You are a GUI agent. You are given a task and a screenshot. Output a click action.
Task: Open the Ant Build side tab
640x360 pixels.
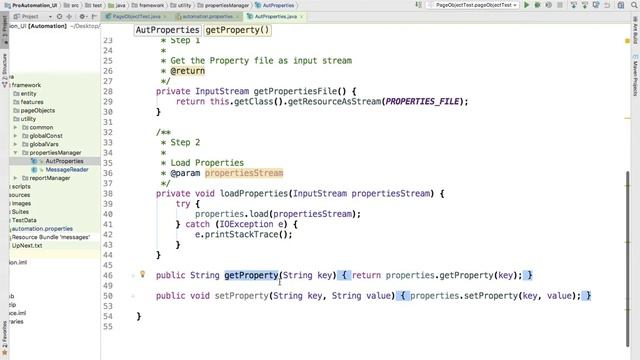[635, 30]
